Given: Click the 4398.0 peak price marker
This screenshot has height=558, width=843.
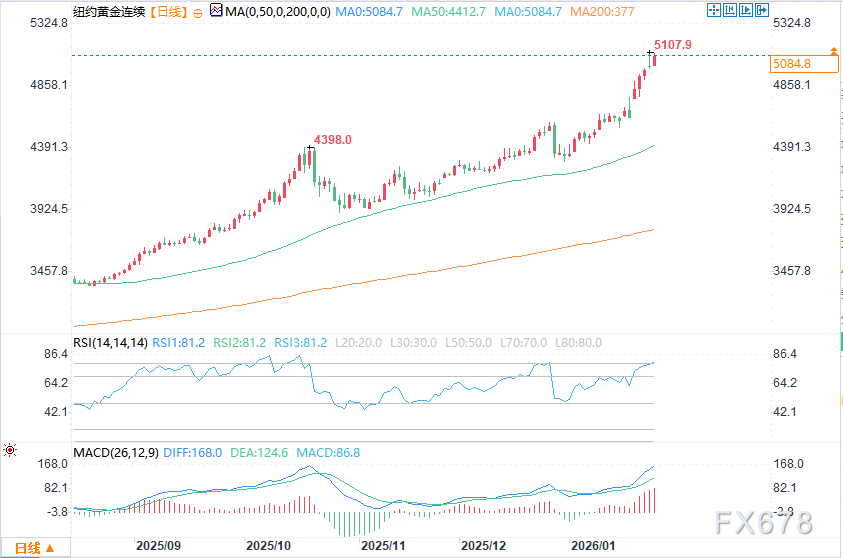Looking at the screenshot, I should [x=333, y=140].
